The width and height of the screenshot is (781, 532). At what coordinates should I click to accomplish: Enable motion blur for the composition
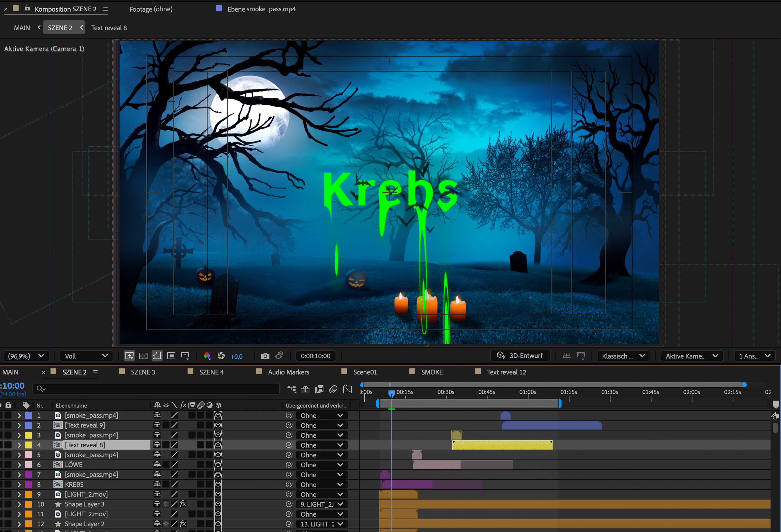(333, 389)
